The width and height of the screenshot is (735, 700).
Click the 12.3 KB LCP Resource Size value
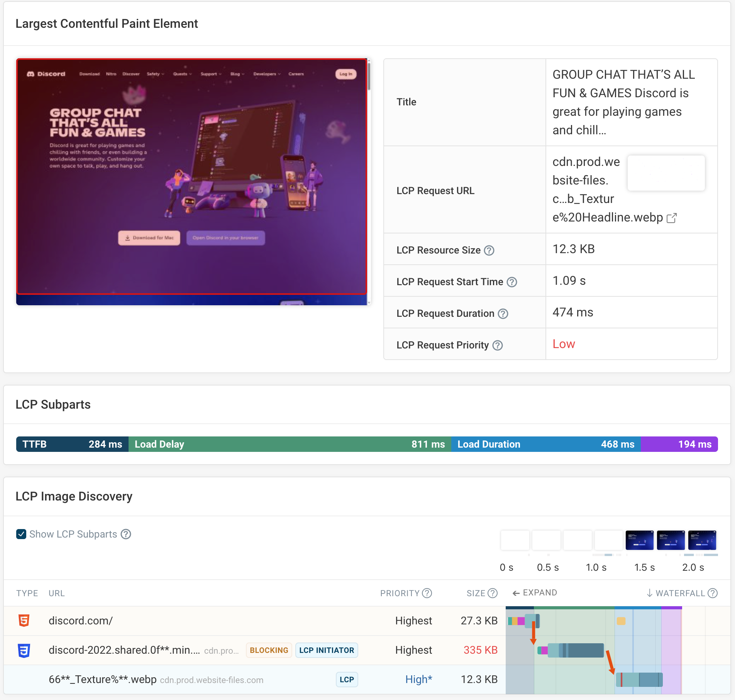click(574, 249)
